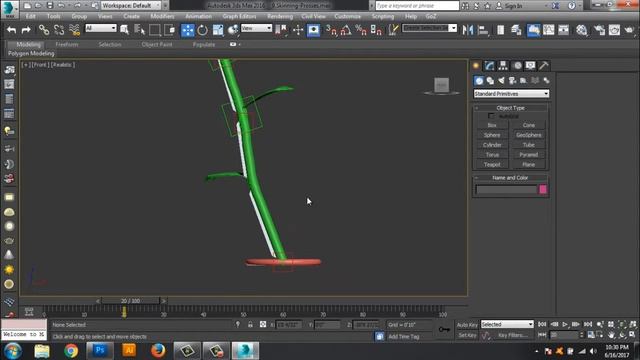This screenshot has width=640, height=360.
Task: Open Google Chrome from the taskbar
Action: pyautogui.click(x=71, y=351)
